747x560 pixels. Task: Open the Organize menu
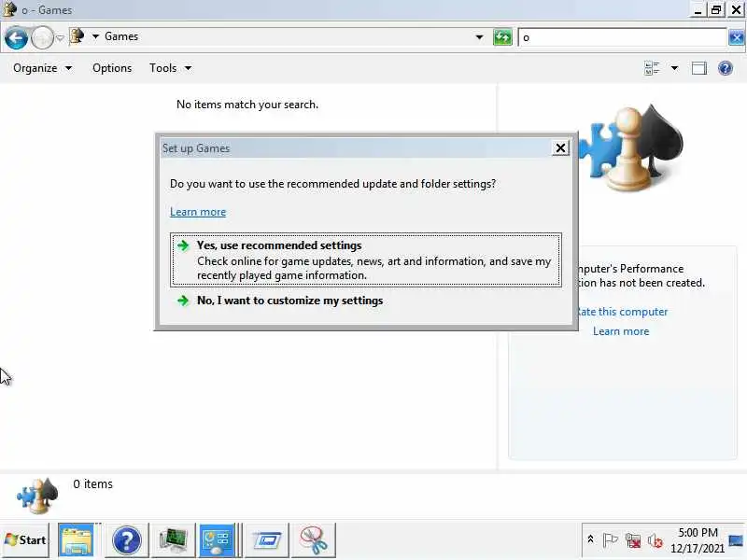tap(42, 68)
